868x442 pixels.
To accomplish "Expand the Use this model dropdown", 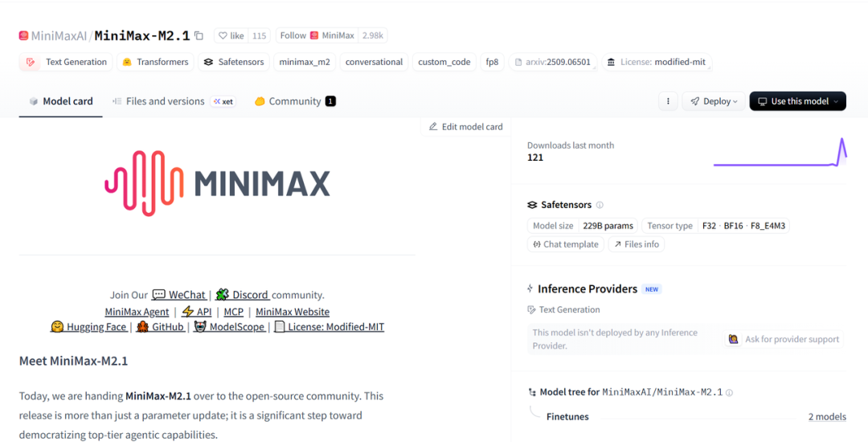I will tap(798, 101).
